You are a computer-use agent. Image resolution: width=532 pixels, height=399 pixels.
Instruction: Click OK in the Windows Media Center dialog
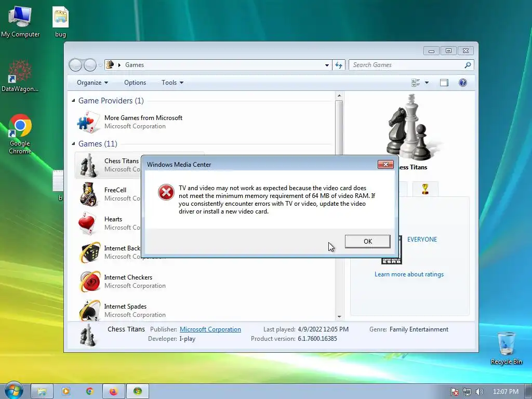(x=367, y=241)
